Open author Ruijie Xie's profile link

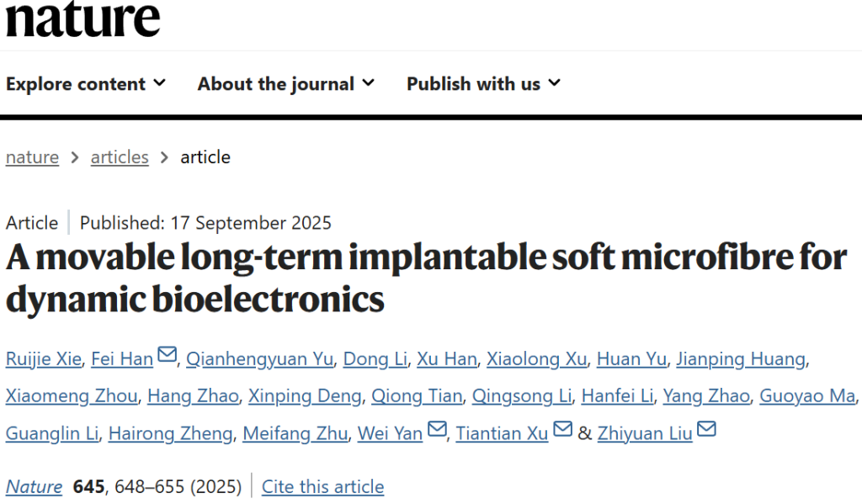[x=44, y=359]
